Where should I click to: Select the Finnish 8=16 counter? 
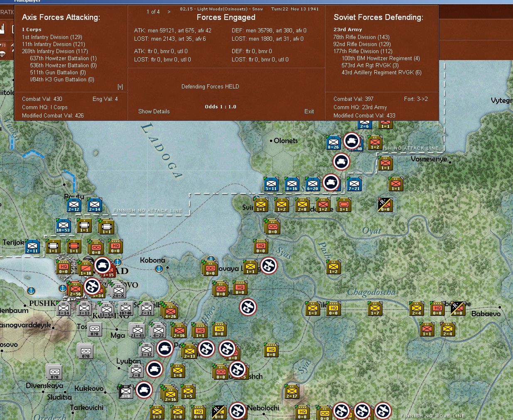[292, 184]
